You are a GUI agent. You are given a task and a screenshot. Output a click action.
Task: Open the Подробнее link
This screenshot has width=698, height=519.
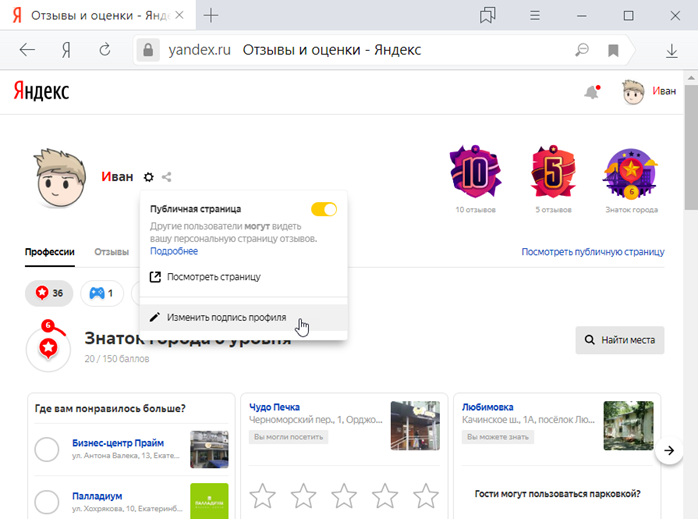pyautogui.click(x=174, y=251)
